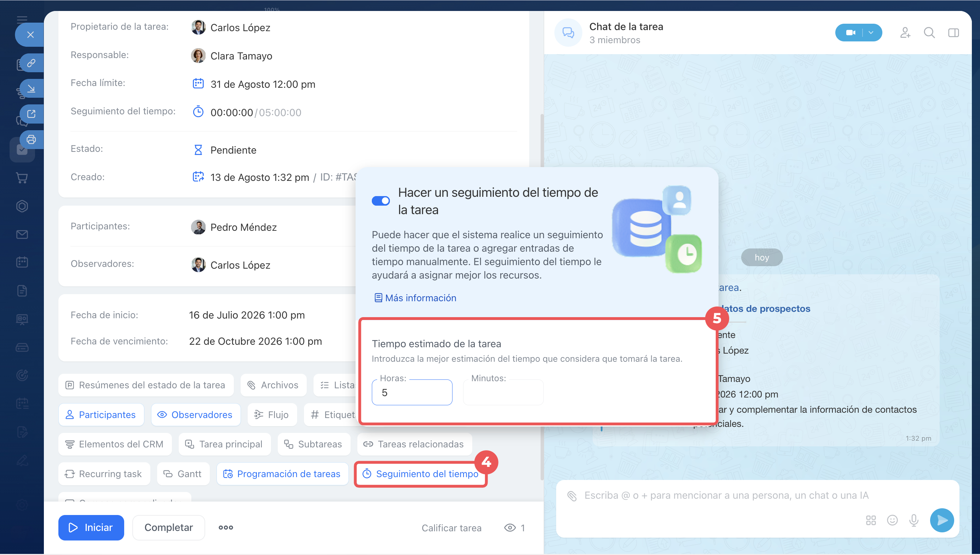Add a member to the task chat
Screen dimensions: 980x555
tap(905, 33)
